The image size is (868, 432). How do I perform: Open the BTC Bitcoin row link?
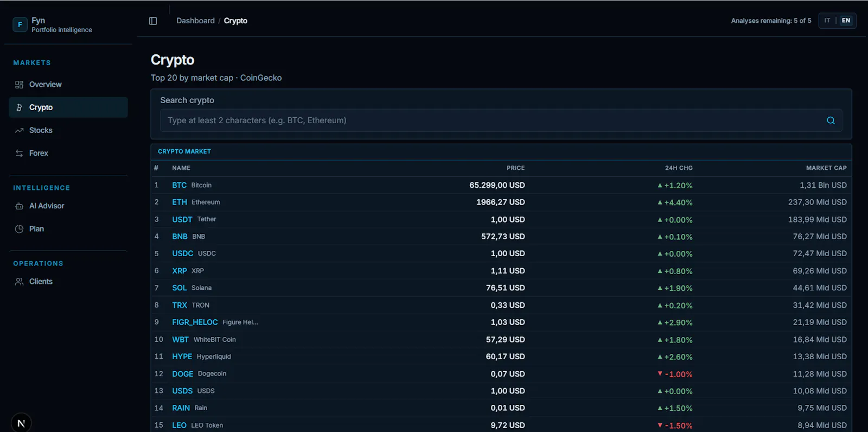tap(192, 185)
